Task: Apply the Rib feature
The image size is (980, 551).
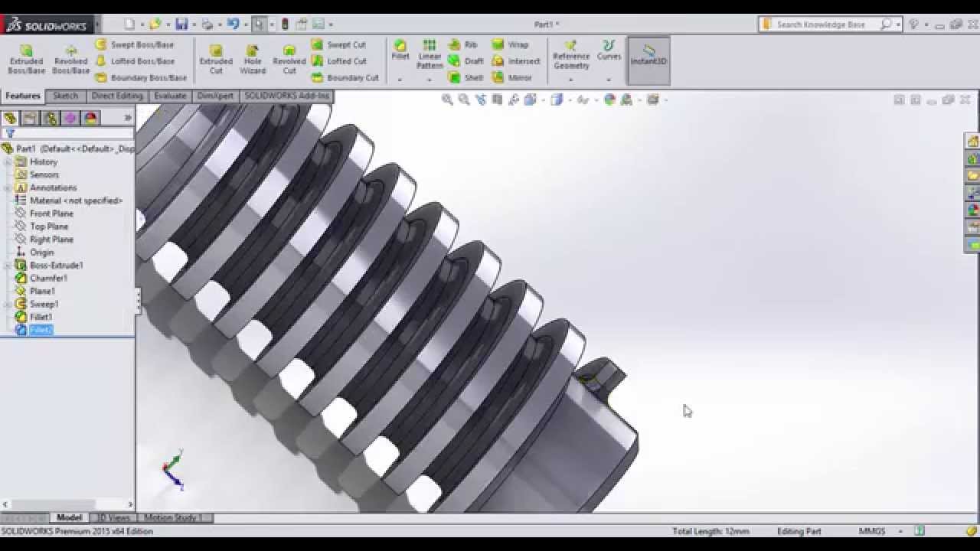Action: click(x=463, y=45)
